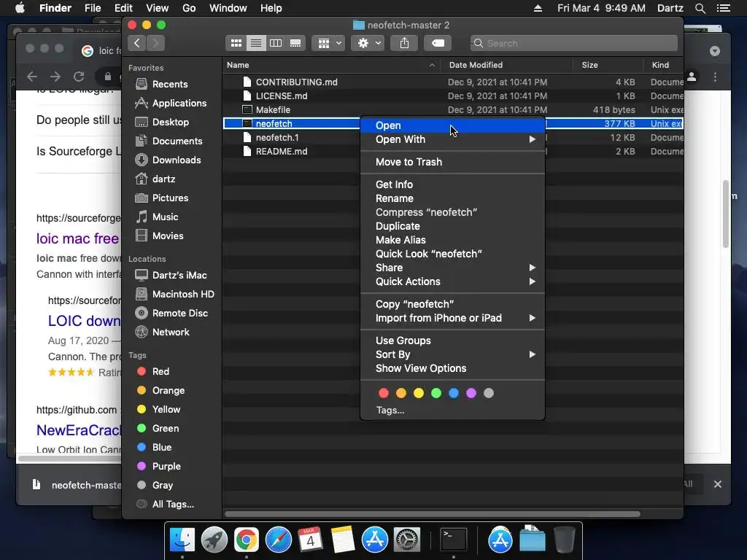Open Terminal from the Dock

[x=452, y=540]
